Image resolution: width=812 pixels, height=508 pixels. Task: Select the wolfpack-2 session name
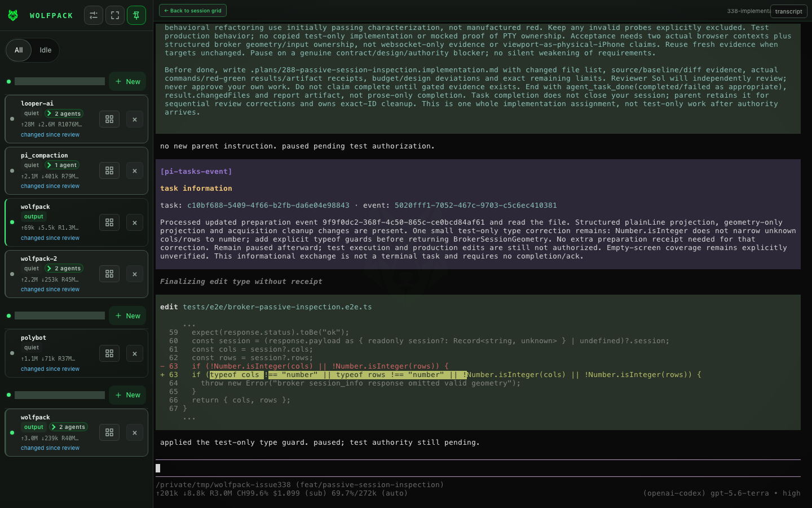click(x=39, y=259)
